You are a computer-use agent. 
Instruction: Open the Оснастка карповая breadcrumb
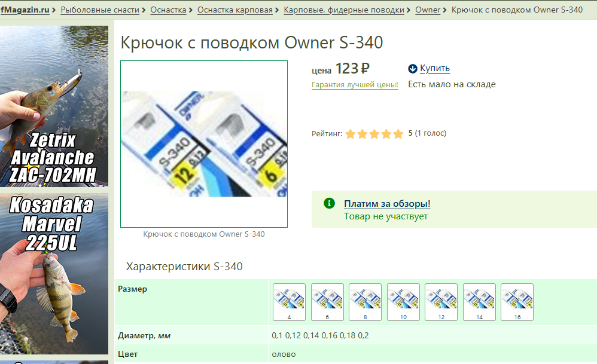pos(235,10)
